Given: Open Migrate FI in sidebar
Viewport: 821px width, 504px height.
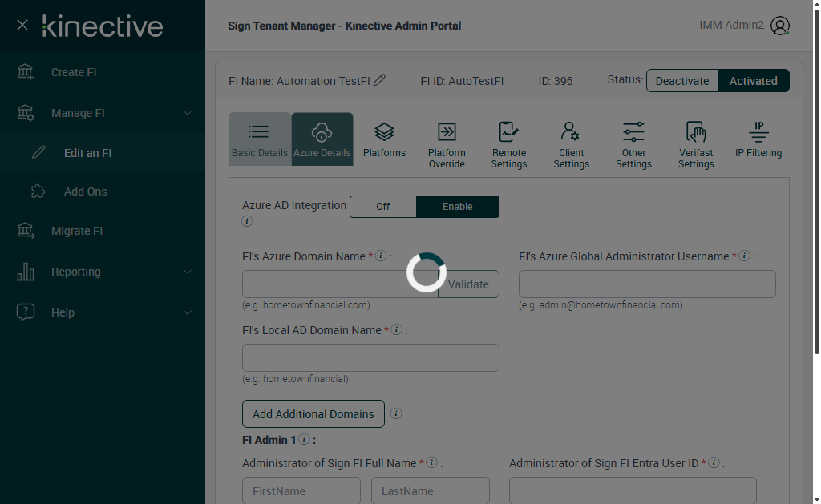Looking at the screenshot, I should click(103, 231).
